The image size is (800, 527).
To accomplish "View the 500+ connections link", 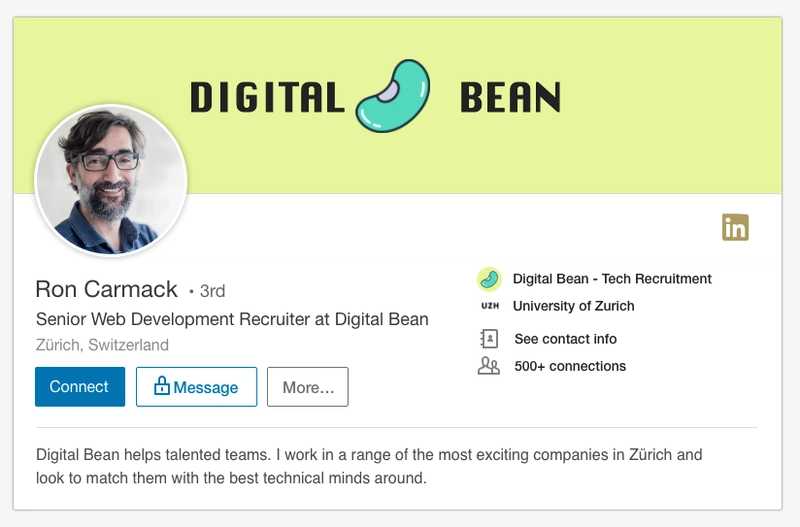I will [570, 366].
